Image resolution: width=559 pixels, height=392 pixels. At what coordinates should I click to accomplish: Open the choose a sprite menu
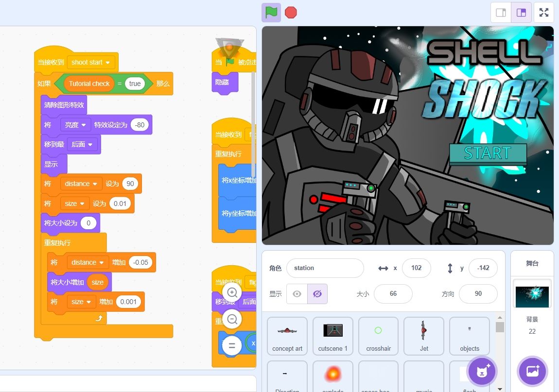click(x=482, y=371)
